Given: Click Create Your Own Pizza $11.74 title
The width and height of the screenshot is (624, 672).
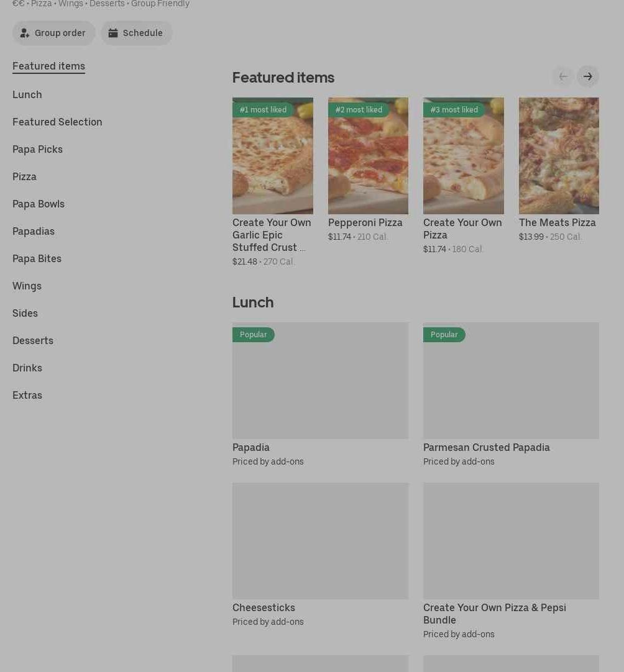Looking at the screenshot, I should click(462, 229).
